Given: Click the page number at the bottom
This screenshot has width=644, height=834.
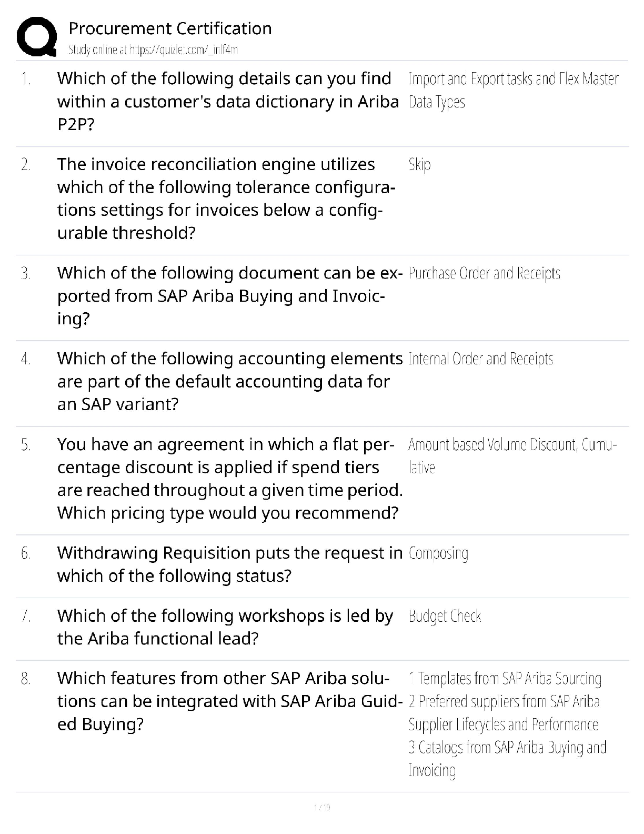Looking at the screenshot, I should tap(321, 807).
